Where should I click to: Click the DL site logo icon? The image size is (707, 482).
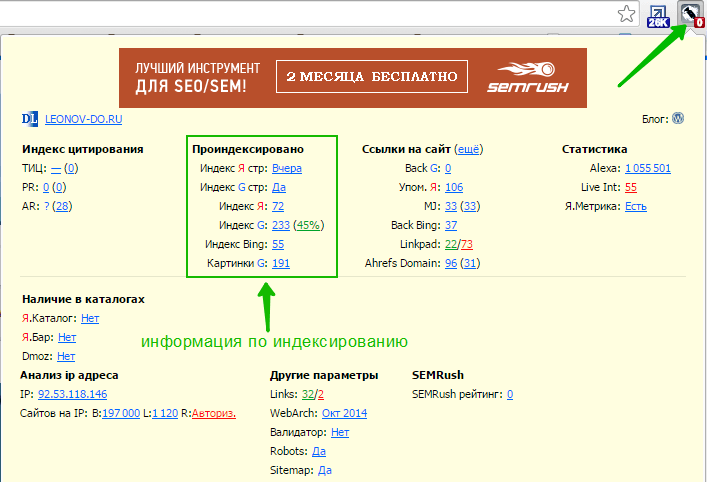30,118
